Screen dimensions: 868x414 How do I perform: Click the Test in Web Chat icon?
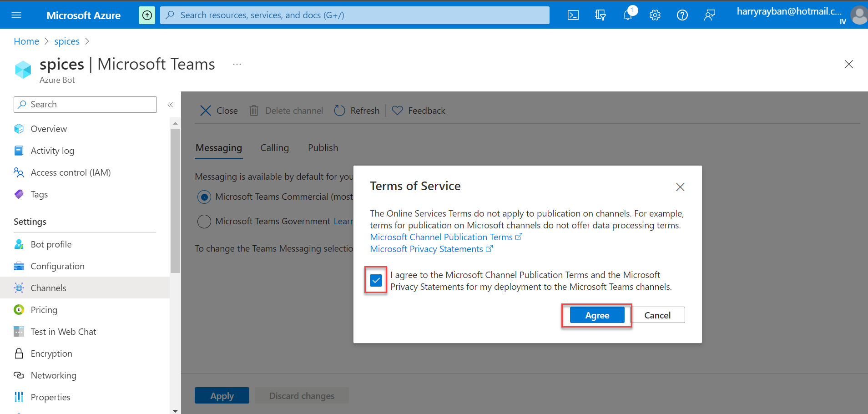pos(19,332)
